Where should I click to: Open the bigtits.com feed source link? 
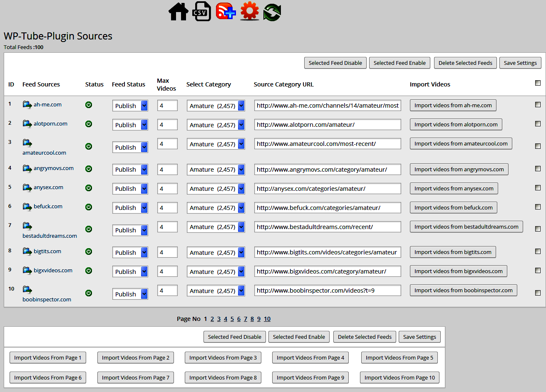(x=47, y=251)
